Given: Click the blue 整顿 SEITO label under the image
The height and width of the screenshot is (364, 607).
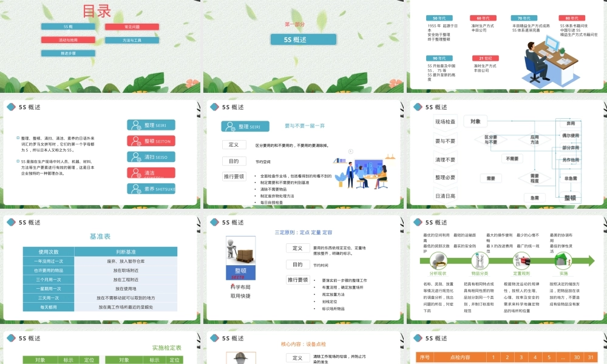Looking at the screenshot, I should [240, 272].
